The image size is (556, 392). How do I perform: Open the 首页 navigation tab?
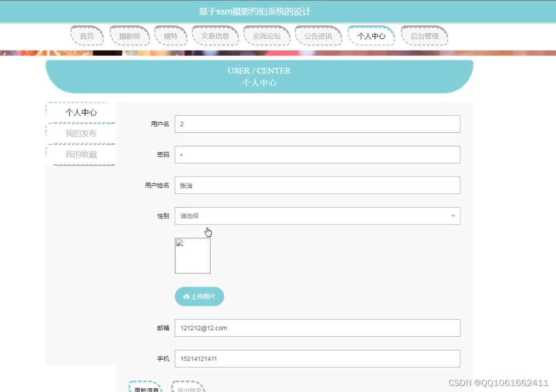87,36
